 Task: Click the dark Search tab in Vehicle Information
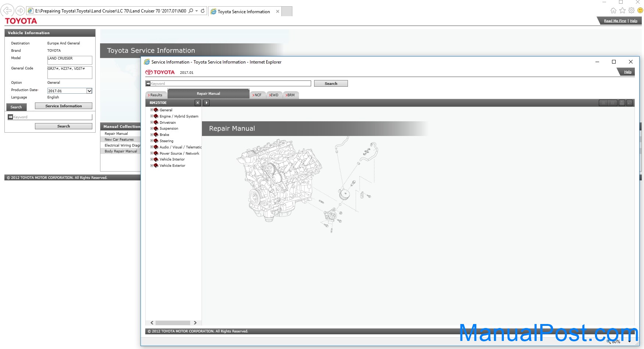(16, 107)
